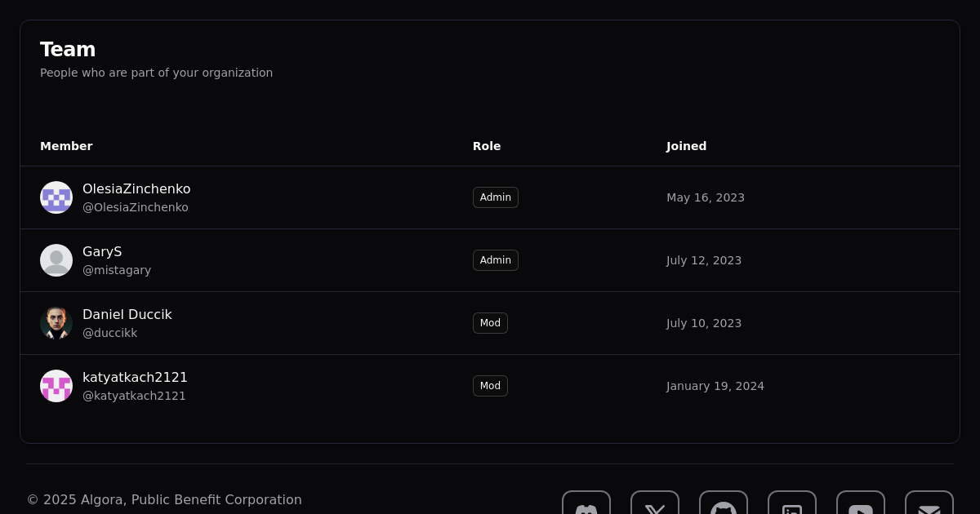
Task: Click the Admin badge for OlesiaZinchenko
Action: pos(495,197)
